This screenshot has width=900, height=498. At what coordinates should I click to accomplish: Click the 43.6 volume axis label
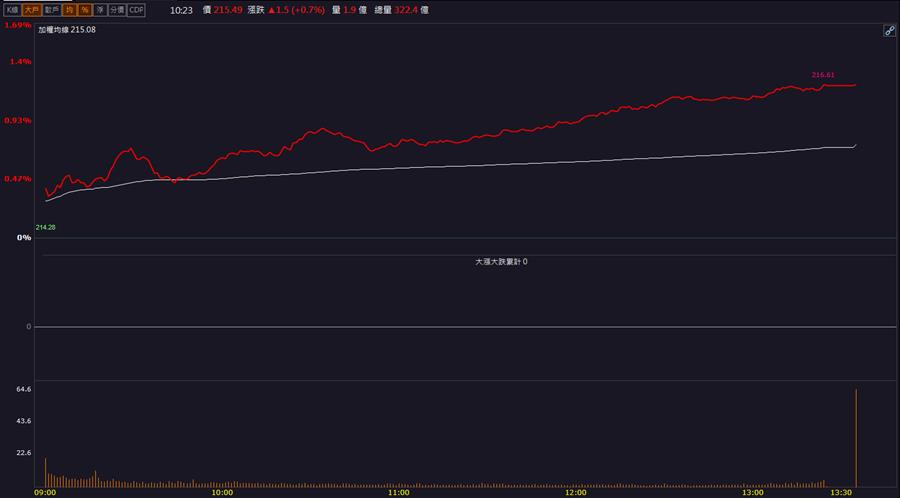pyautogui.click(x=24, y=421)
